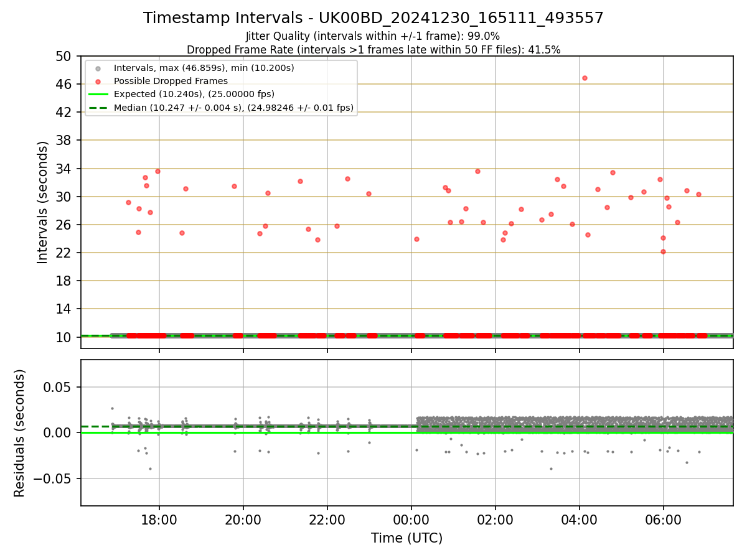Viewport: 747px width, 560px height.
Task: Click the plot title 'Timestamp Intervals - UK00BD_20241230_165111_493557'
Action: tap(374, 18)
